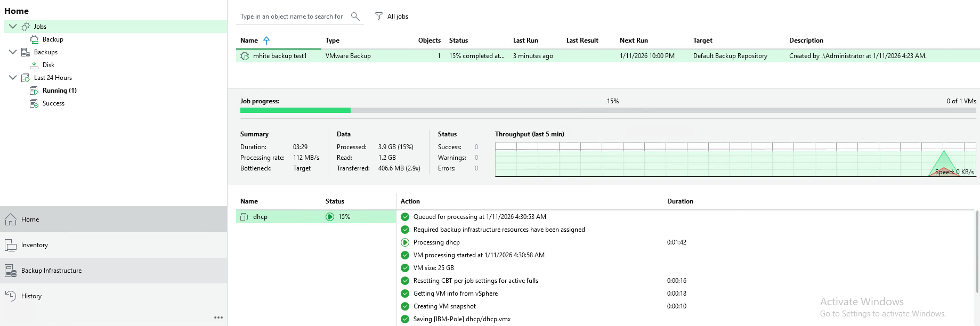980x326 pixels.
Task: Click the Saving [IBM-Pole] dhcp/dhcp.vmx entry
Action: (462, 319)
